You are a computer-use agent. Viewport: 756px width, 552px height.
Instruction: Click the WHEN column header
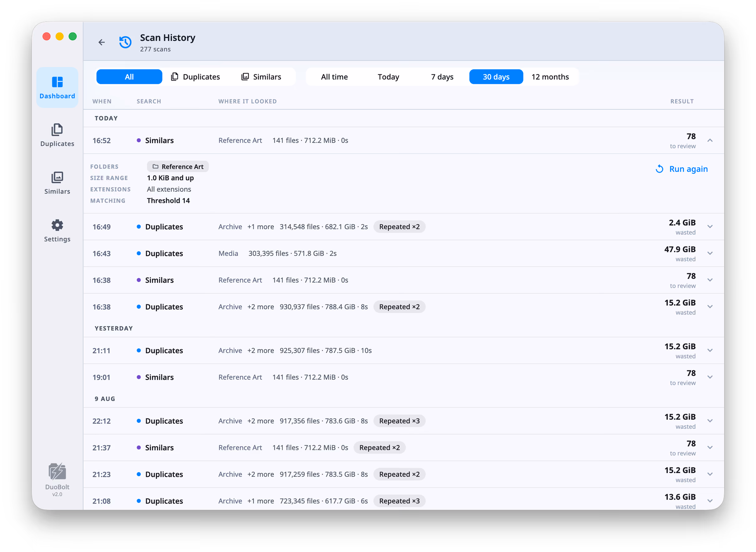[x=102, y=101]
